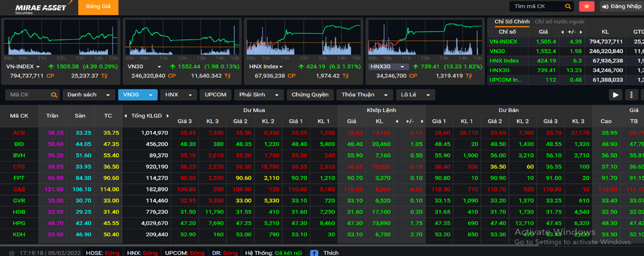Expand the VN30 chart index dropdown
This screenshot has width=644, height=256.
pos(159,67)
